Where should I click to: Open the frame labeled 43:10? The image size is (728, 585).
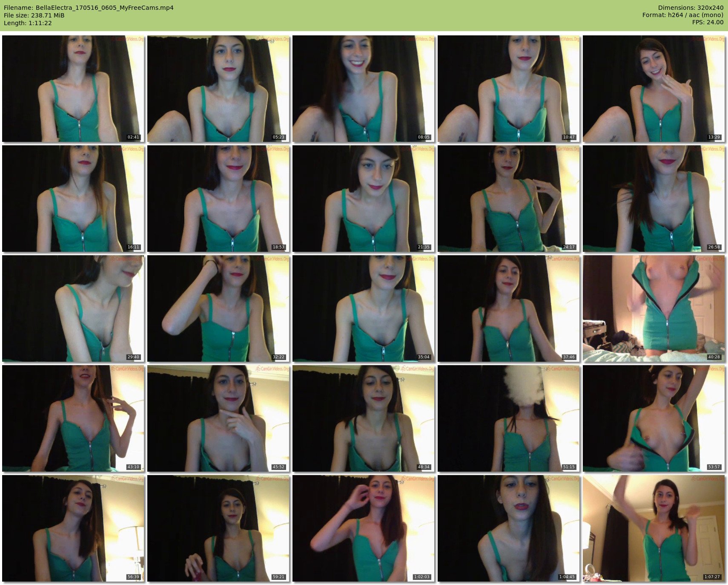coord(73,418)
